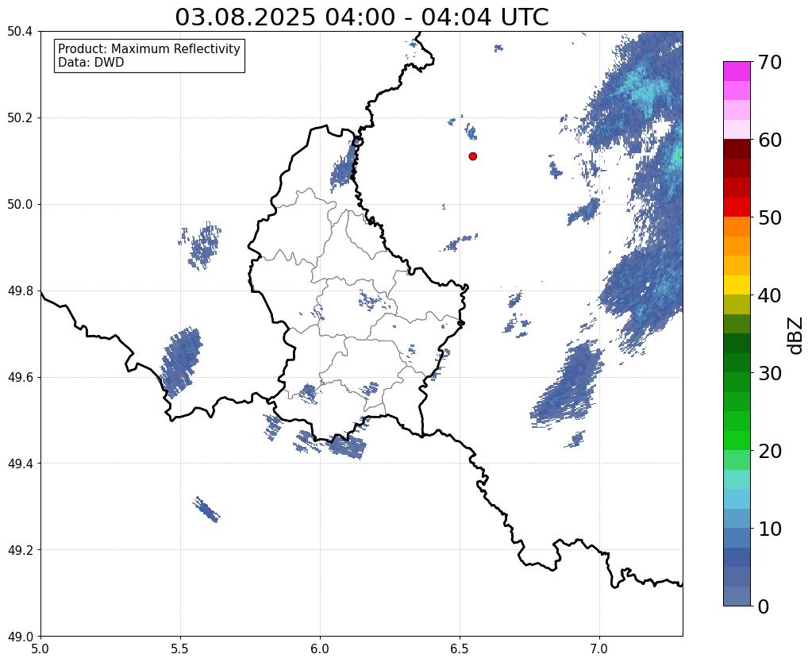
Task: Click the colorbar tick label 50
Action: click(769, 217)
